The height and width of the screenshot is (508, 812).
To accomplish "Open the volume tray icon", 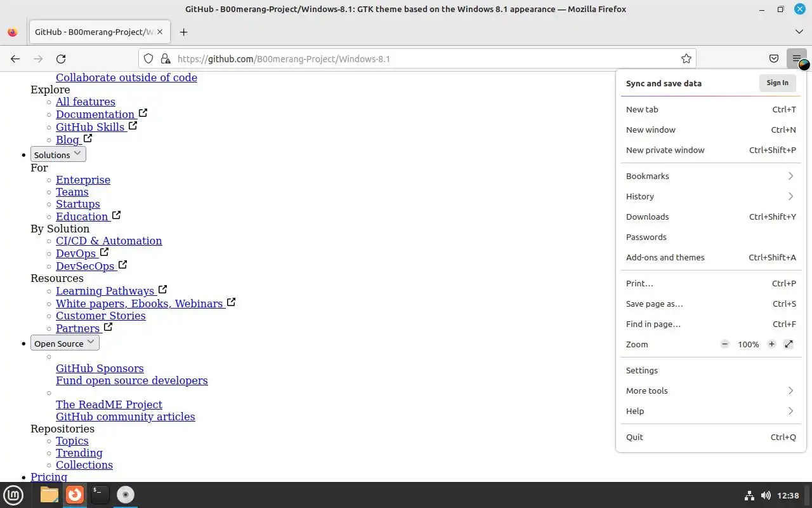I will click(x=766, y=495).
